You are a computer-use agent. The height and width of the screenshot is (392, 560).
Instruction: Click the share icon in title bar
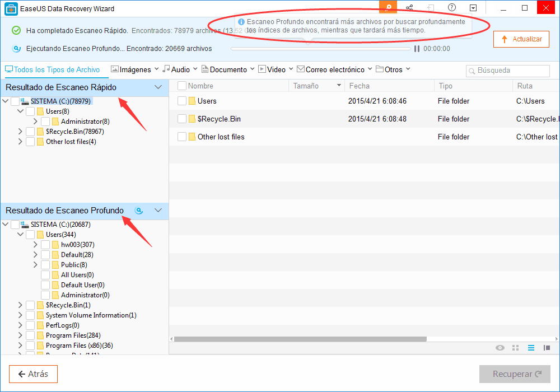tap(409, 8)
